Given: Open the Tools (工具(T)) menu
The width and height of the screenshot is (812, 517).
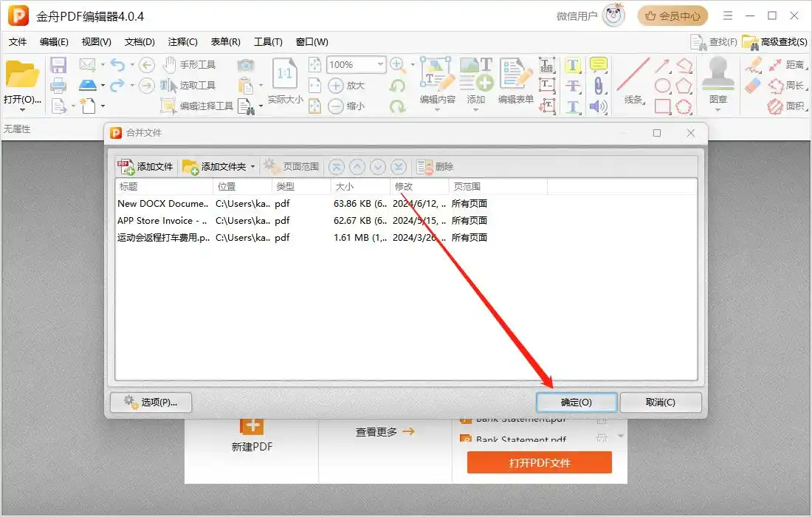Looking at the screenshot, I should (268, 42).
